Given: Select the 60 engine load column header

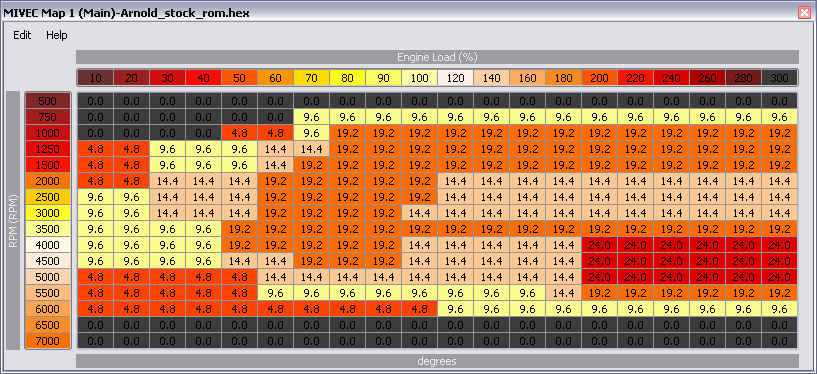Looking at the screenshot, I should [275, 78].
